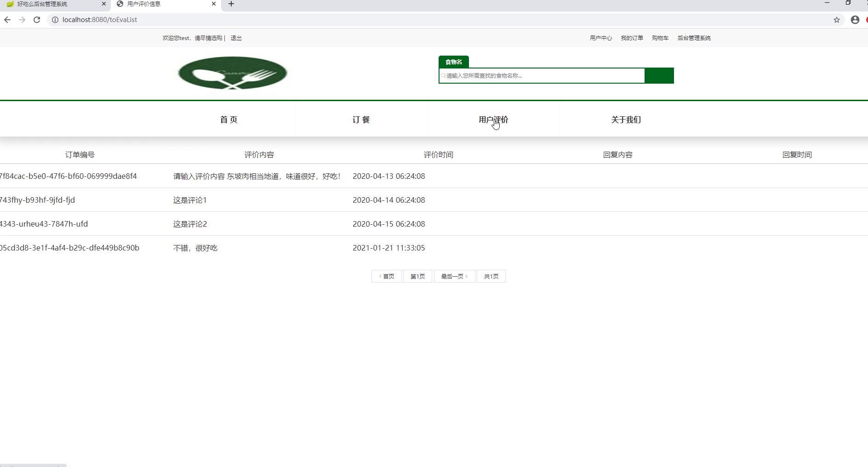Open 用户中心 link
Screen dimensions: 868x467
601,38
